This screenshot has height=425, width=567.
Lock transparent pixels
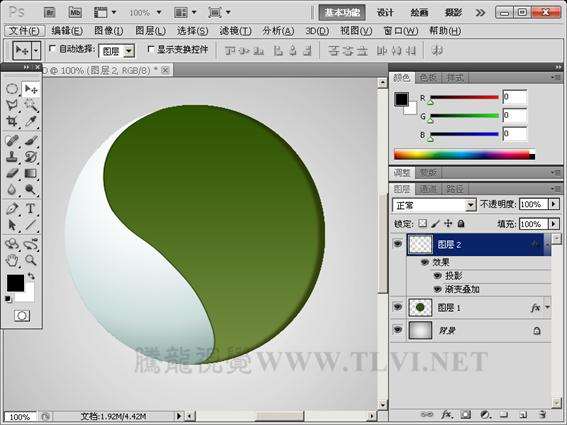pyautogui.click(x=422, y=224)
